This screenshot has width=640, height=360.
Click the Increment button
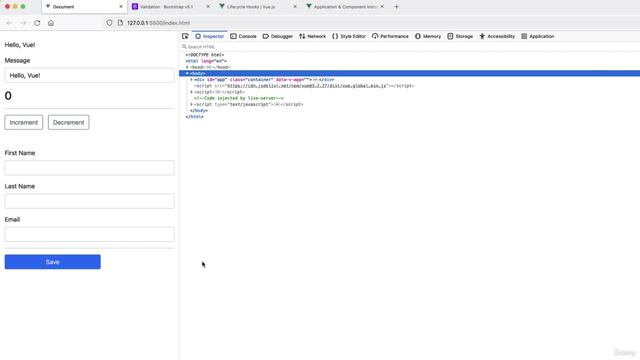tap(24, 122)
